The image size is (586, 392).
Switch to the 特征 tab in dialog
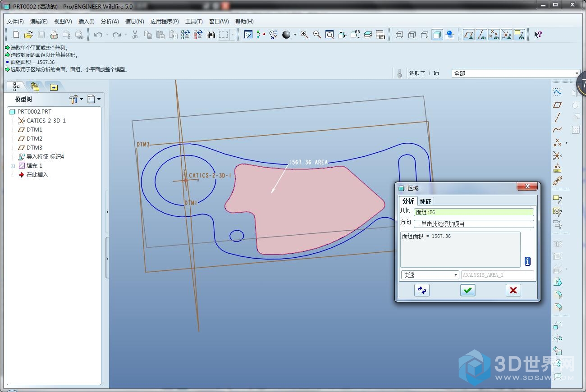[x=425, y=201]
